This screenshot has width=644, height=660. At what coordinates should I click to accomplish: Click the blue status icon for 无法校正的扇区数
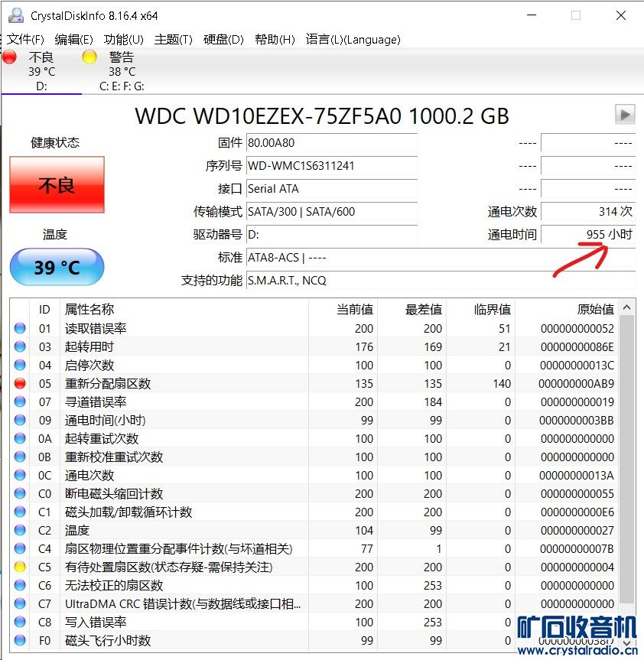pyautogui.click(x=20, y=585)
